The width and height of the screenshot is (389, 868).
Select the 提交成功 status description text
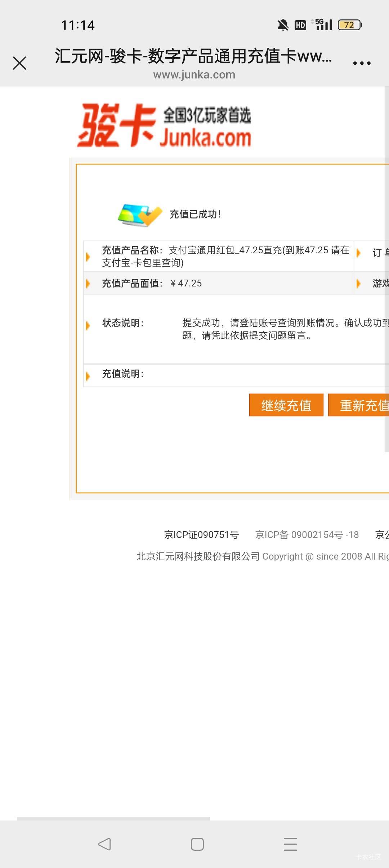(x=286, y=329)
